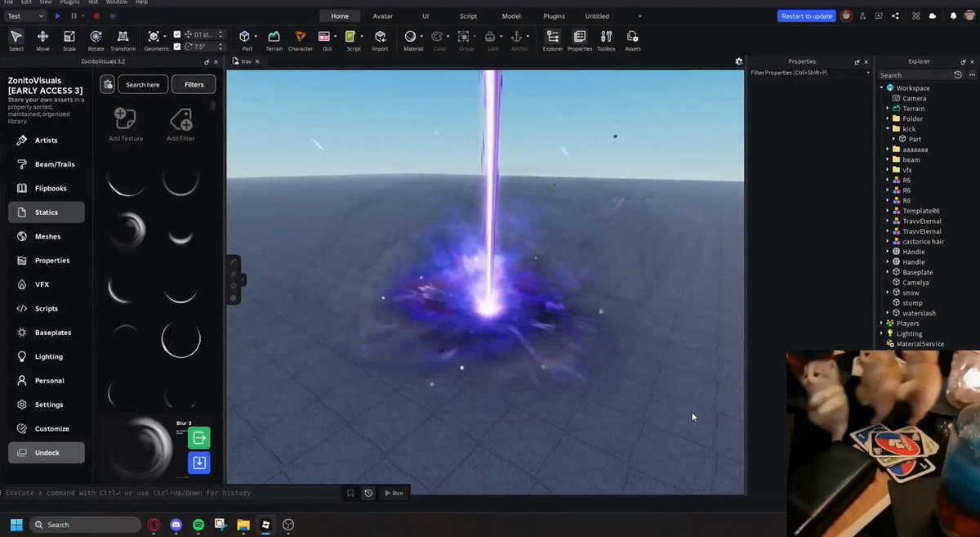Open the Test mode dropdown

[x=25, y=16]
